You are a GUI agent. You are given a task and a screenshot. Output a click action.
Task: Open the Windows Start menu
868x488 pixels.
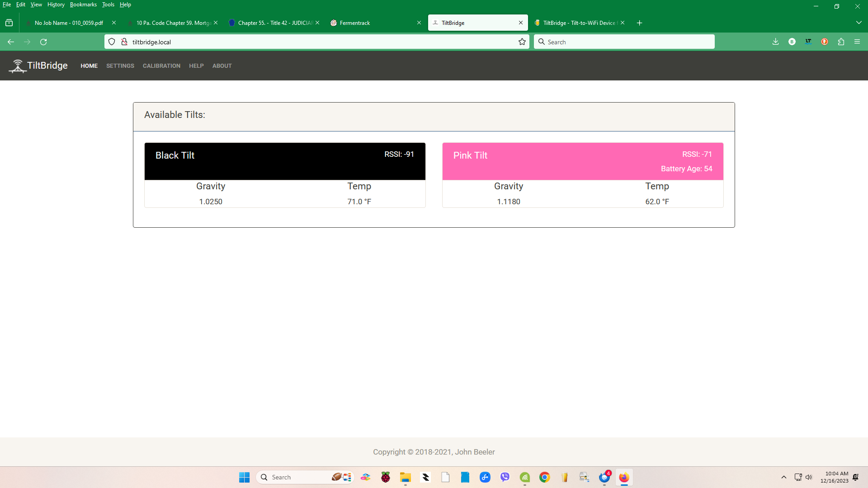[x=244, y=477]
